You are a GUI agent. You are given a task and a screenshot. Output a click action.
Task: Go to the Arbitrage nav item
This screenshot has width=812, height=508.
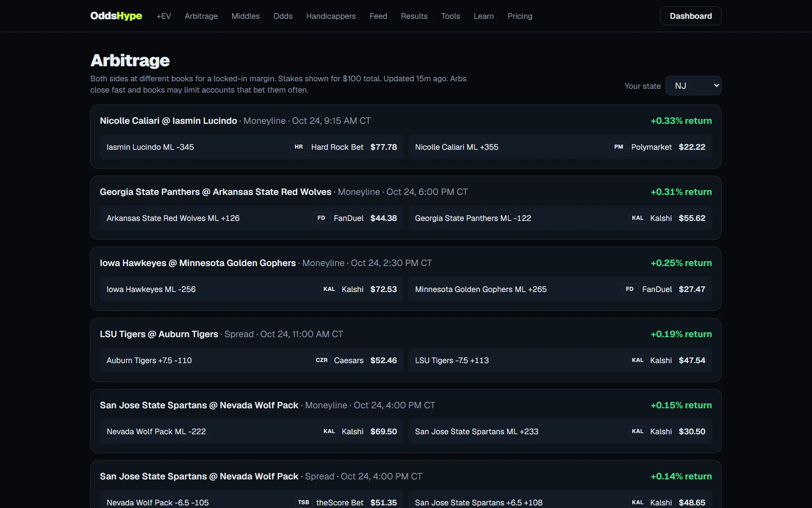tap(201, 16)
